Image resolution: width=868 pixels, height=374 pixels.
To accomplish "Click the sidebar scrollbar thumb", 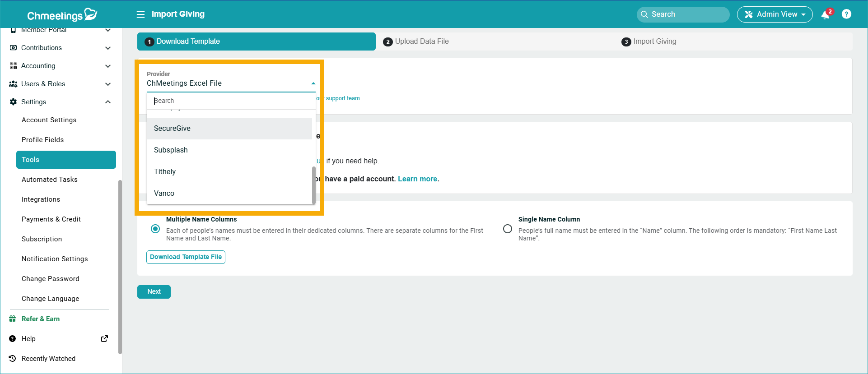I will click(120, 267).
